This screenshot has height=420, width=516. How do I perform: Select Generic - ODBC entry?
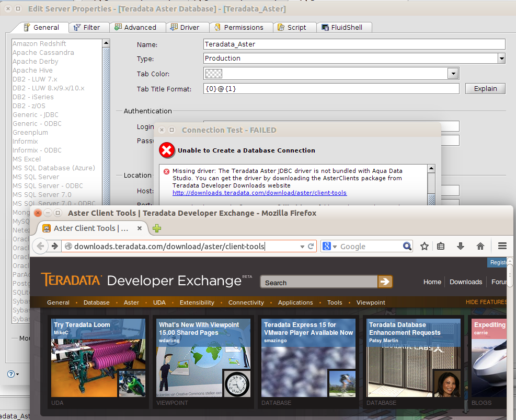(x=37, y=123)
